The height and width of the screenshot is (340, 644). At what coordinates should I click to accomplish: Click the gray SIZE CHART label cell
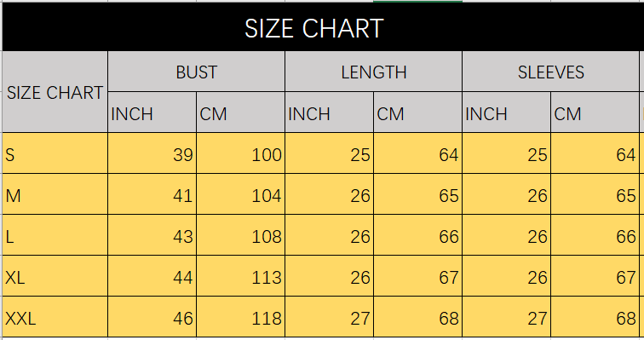tap(55, 92)
